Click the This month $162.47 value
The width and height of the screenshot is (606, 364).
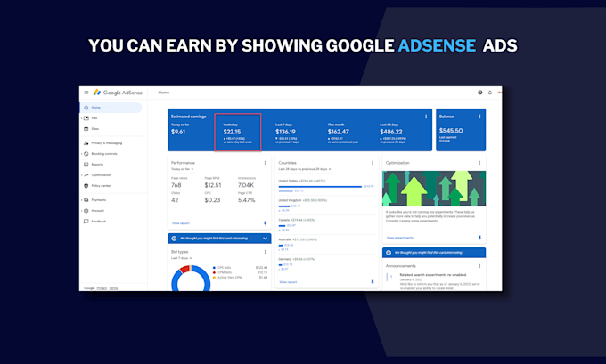pos(339,132)
